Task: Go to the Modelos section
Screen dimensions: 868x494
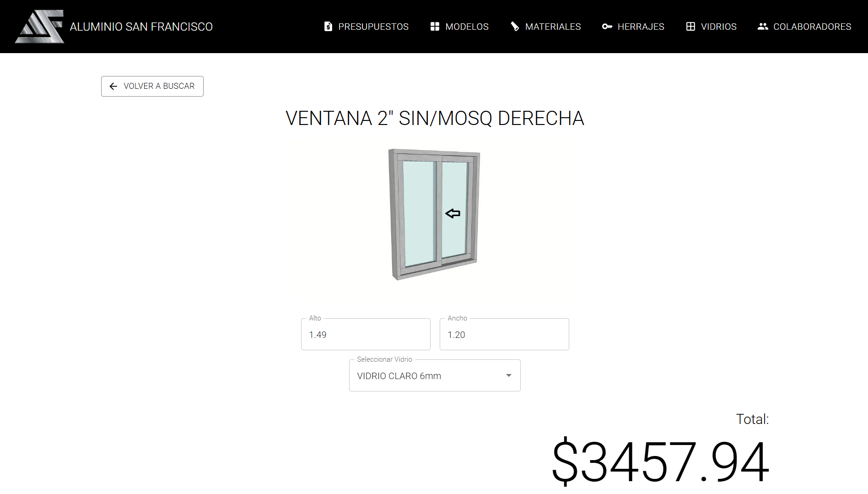Action: tap(459, 27)
